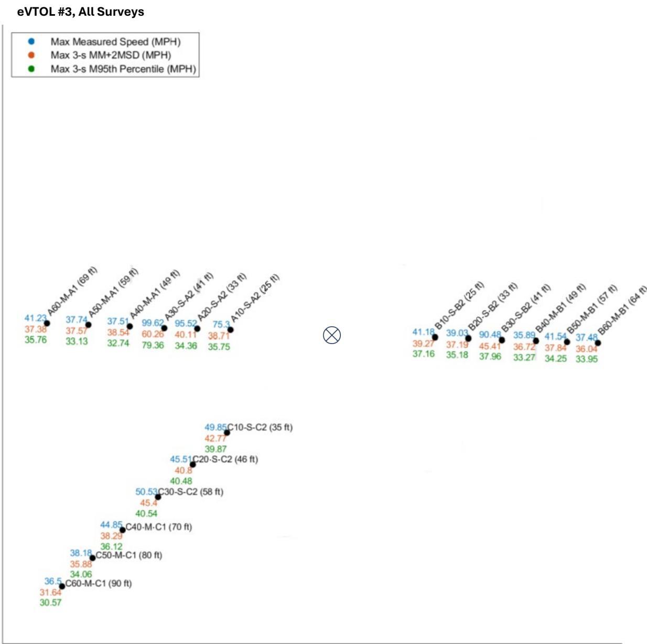Click the Max Measured Speed (MPH) legend text
647x644 pixels.
pos(115,41)
